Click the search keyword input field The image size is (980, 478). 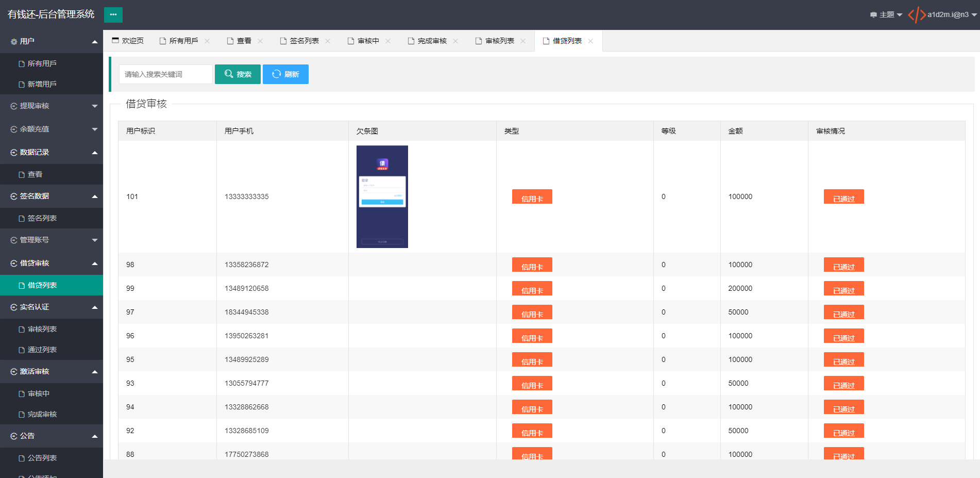pos(166,74)
